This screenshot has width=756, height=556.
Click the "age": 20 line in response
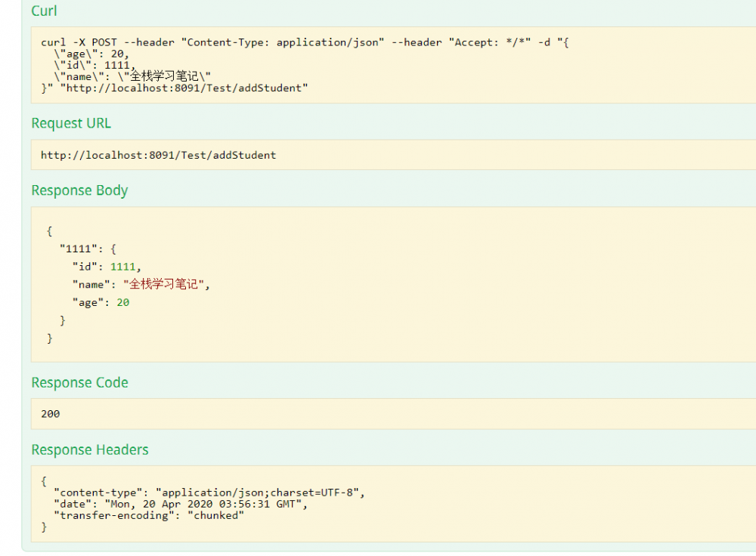point(101,302)
